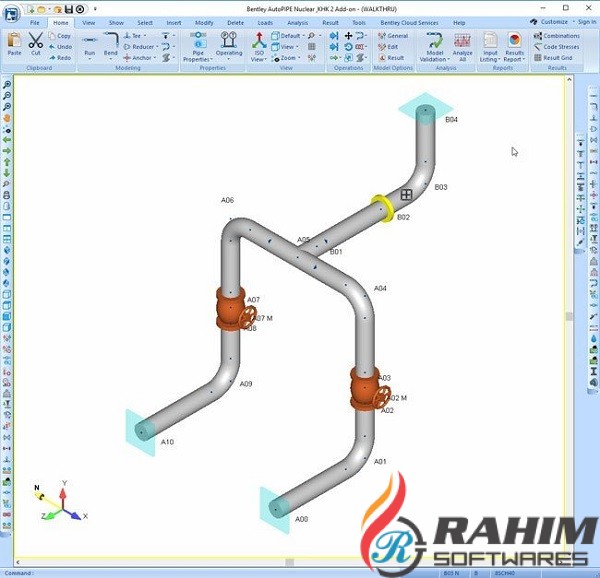This screenshot has height=578, width=600.
Task: Click the B04 point label
Action: click(x=451, y=120)
